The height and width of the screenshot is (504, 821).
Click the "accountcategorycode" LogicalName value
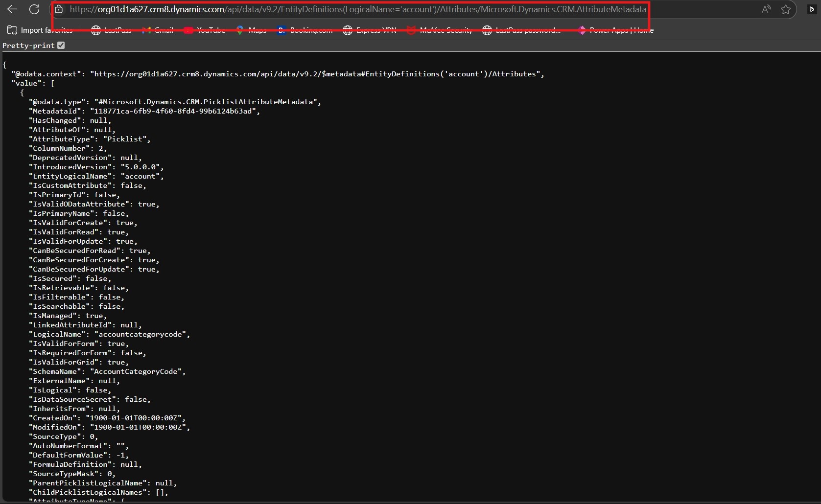(x=140, y=334)
